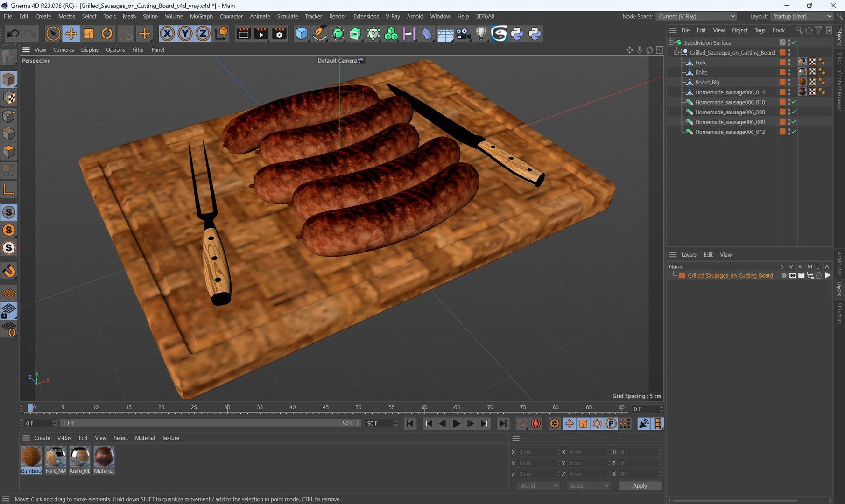
Task: Open the Spline Pen tool
Action: click(x=320, y=34)
